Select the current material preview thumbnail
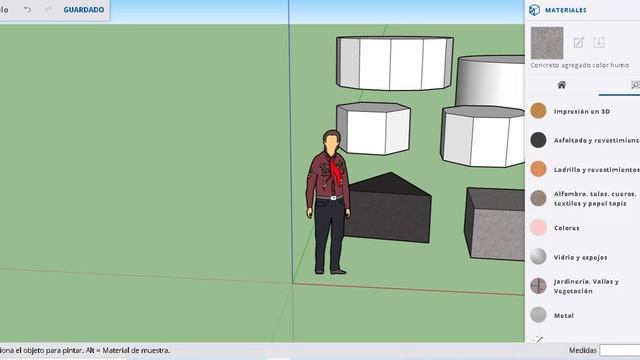The image size is (640, 360). pos(547,43)
